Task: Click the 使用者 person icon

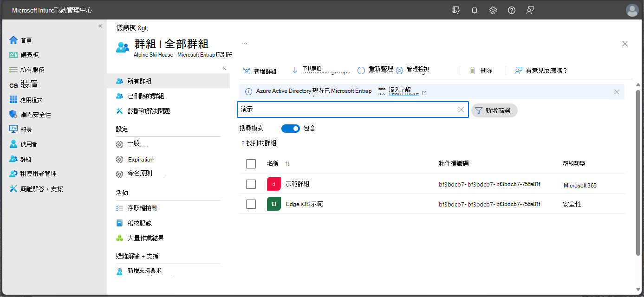Action: (x=13, y=144)
